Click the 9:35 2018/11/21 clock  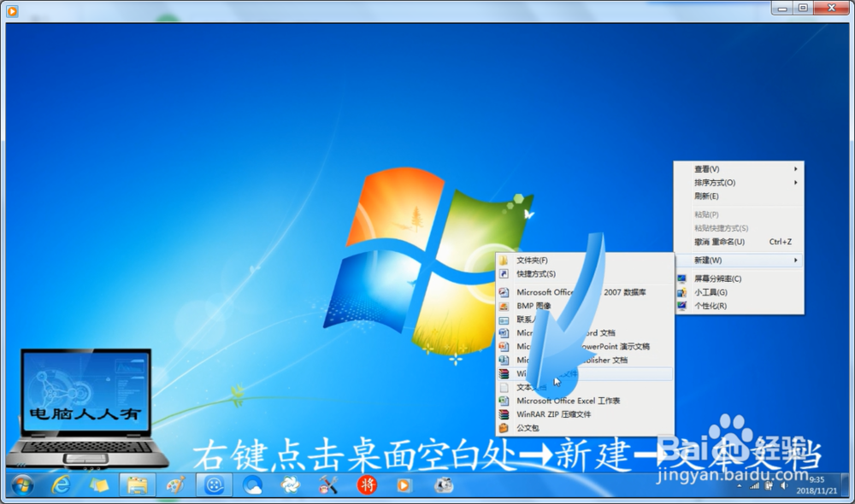pyautogui.click(x=817, y=485)
